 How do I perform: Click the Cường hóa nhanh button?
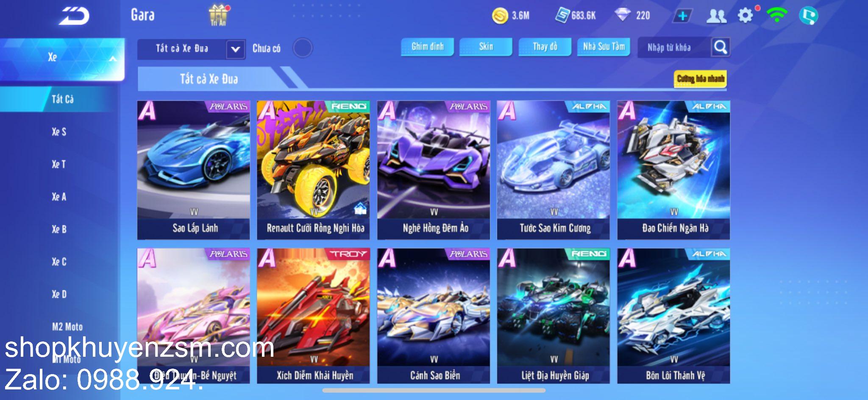[x=700, y=78]
